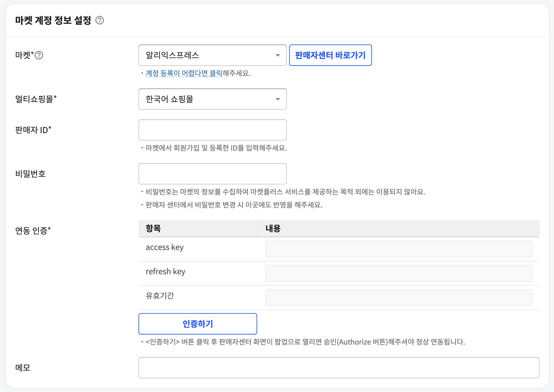554x392 pixels.
Task: Click the 내용 column header
Action: [399, 228]
